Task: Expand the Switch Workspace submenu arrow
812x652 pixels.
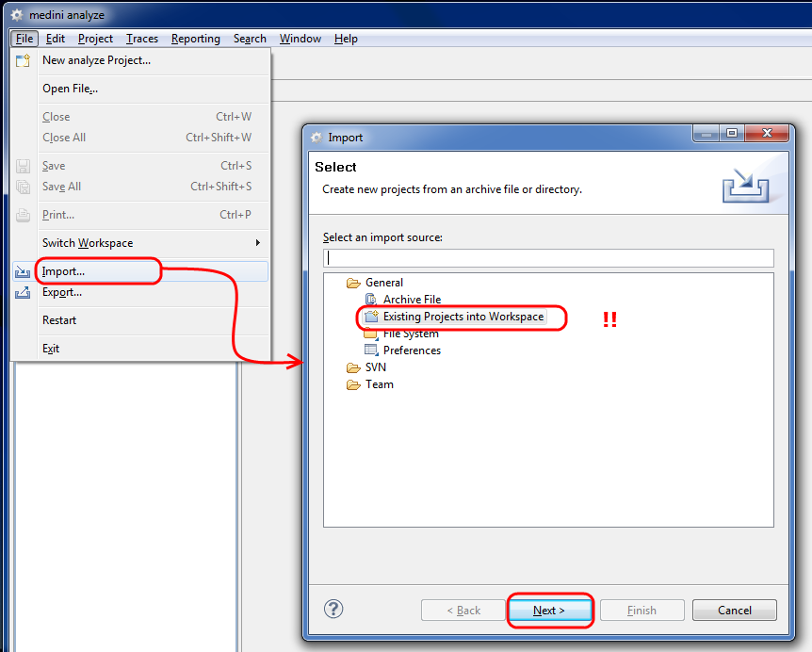Action: pos(258,243)
